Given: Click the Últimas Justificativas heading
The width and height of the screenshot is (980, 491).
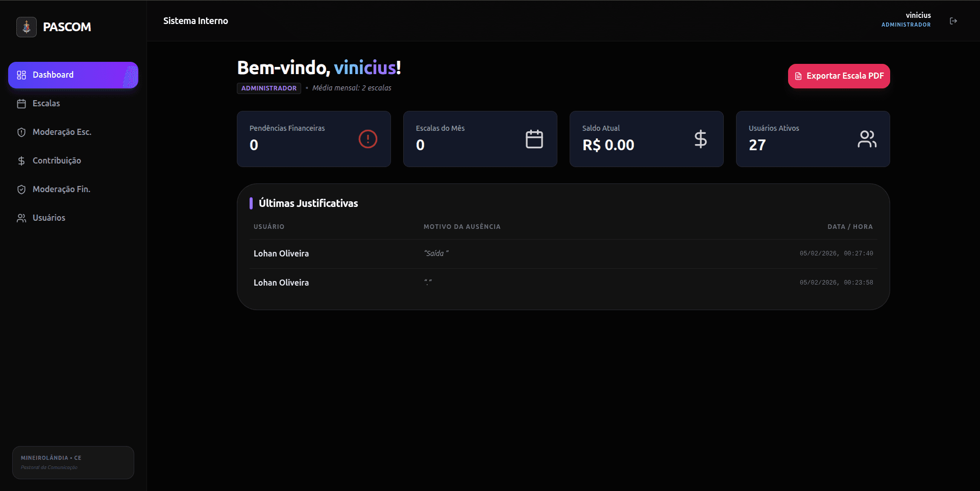Looking at the screenshot, I should pos(308,203).
